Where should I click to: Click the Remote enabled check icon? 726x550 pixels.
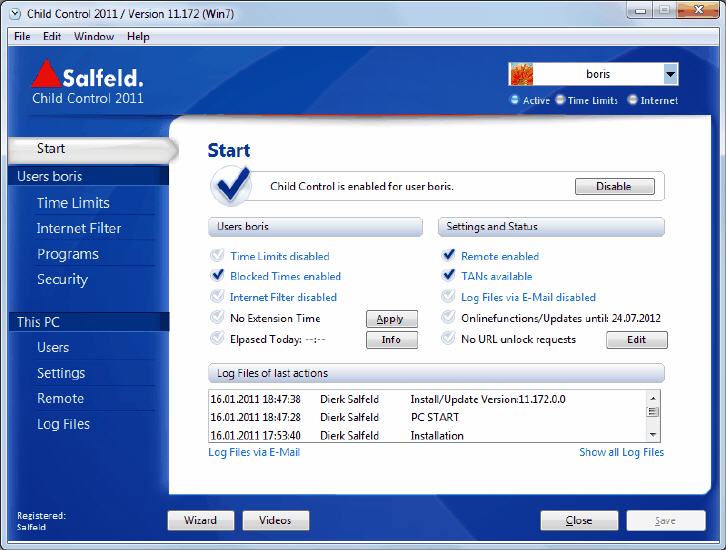[x=448, y=255]
